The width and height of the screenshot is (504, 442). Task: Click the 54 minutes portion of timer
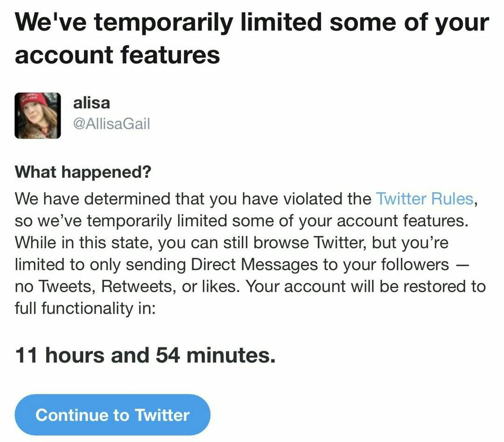[x=216, y=355]
